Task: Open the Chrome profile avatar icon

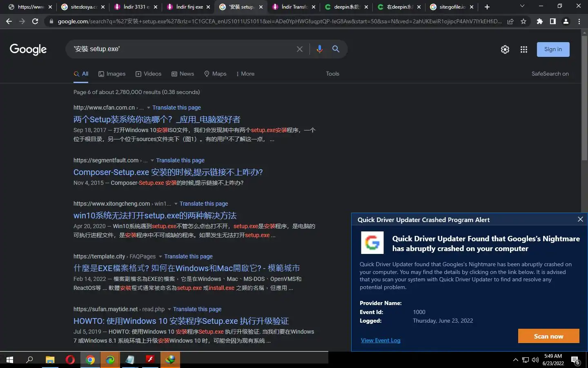Action: coord(566,21)
